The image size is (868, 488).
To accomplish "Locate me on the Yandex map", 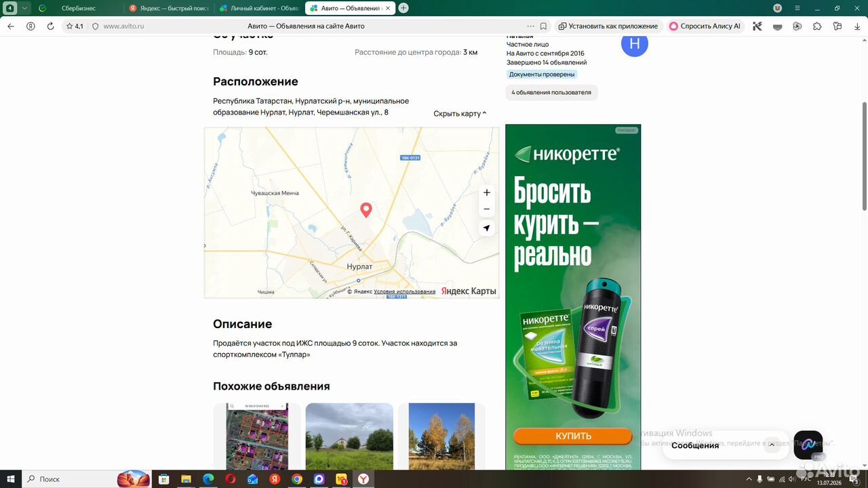I will point(486,228).
